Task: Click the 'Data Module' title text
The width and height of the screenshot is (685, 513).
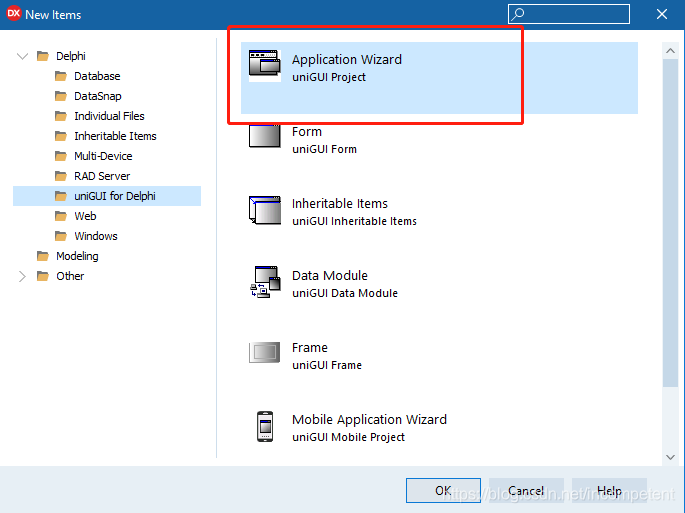Action: click(x=330, y=276)
